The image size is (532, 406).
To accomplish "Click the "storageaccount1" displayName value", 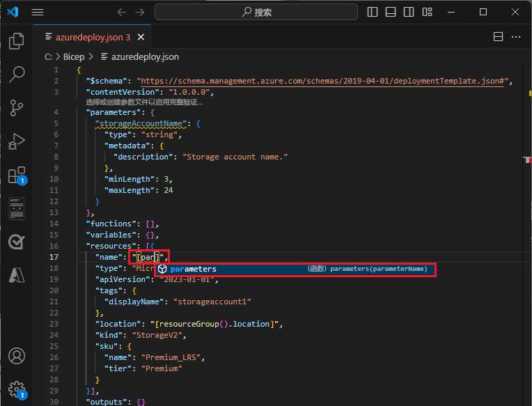I will tap(212, 302).
